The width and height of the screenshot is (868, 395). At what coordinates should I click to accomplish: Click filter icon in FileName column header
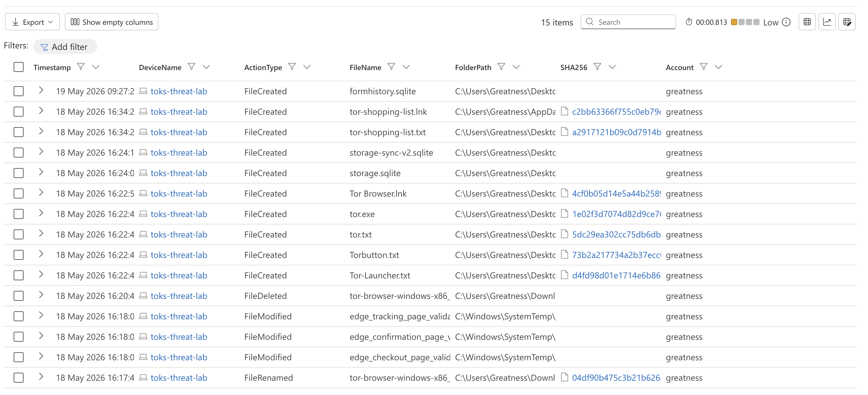click(391, 67)
